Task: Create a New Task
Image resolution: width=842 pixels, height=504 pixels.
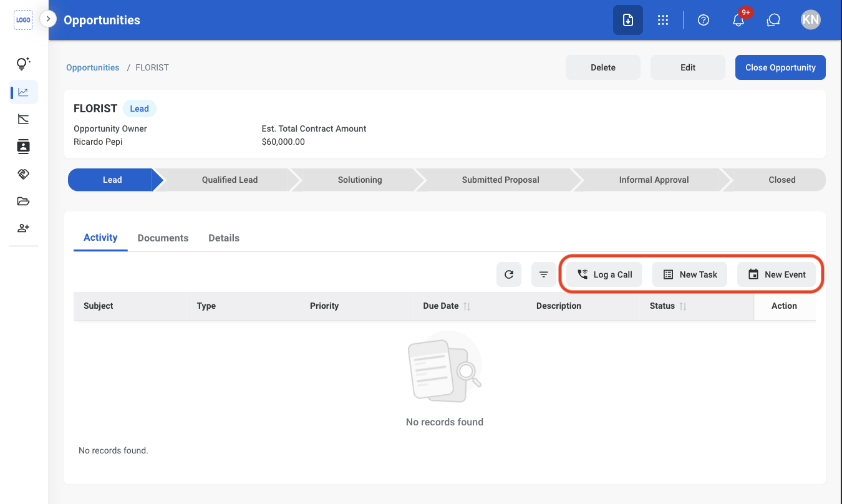Action: 690,274
